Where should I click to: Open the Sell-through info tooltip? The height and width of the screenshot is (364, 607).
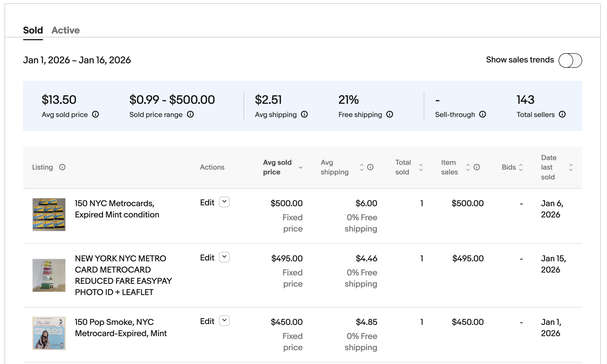click(482, 114)
